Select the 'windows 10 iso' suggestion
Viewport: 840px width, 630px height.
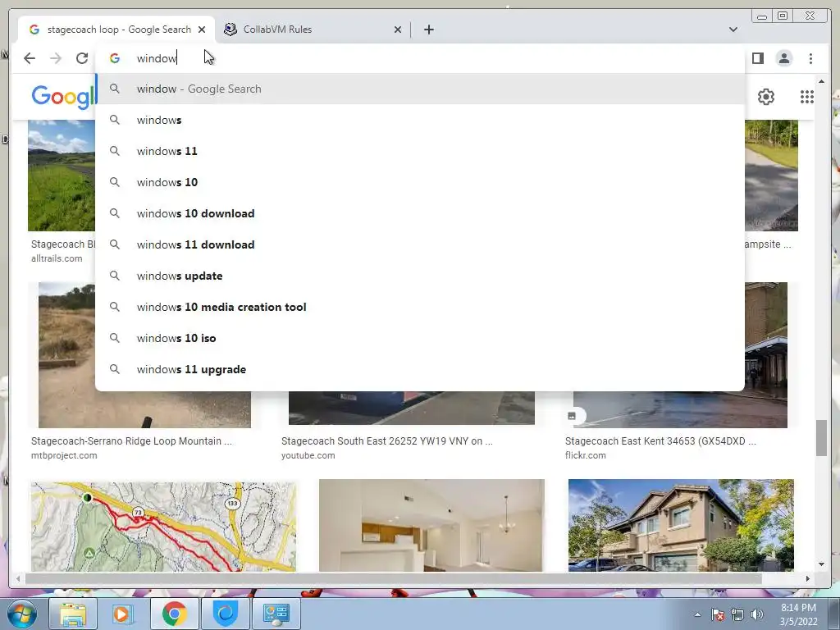point(420,338)
